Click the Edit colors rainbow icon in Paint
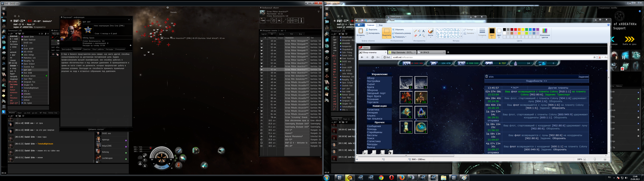This screenshot has height=181, width=644. tap(545, 31)
